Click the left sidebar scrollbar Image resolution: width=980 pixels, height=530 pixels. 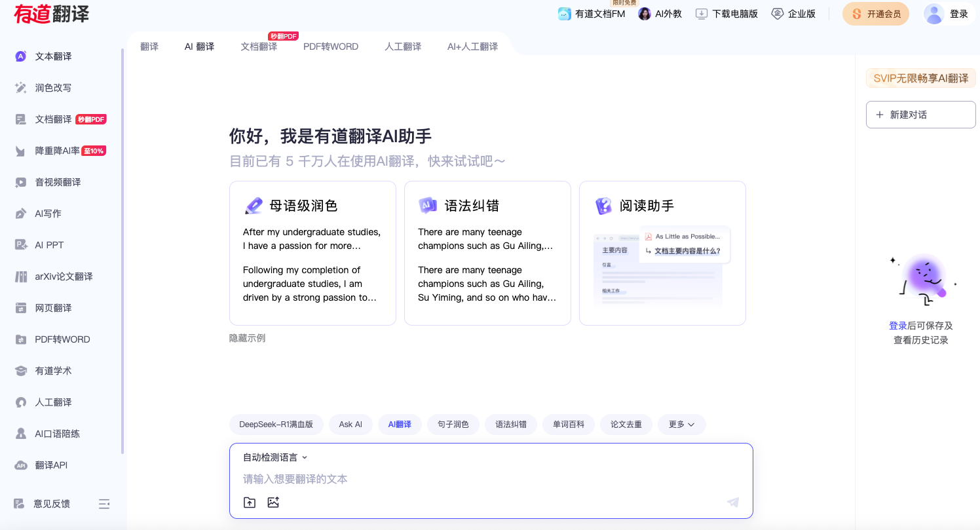(122, 251)
